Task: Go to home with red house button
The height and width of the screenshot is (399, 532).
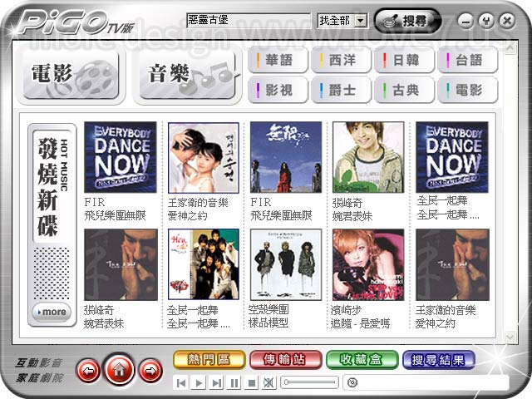Action: click(120, 370)
